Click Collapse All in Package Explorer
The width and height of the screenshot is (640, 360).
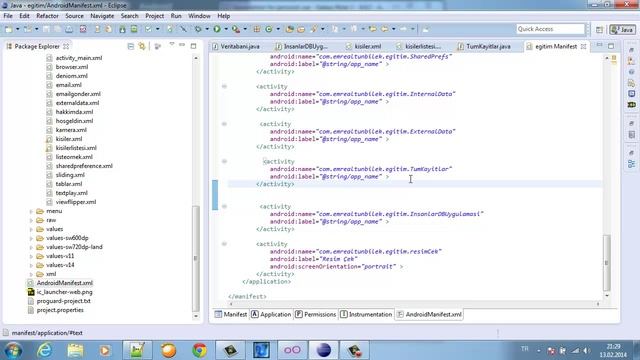tap(131, 46)
